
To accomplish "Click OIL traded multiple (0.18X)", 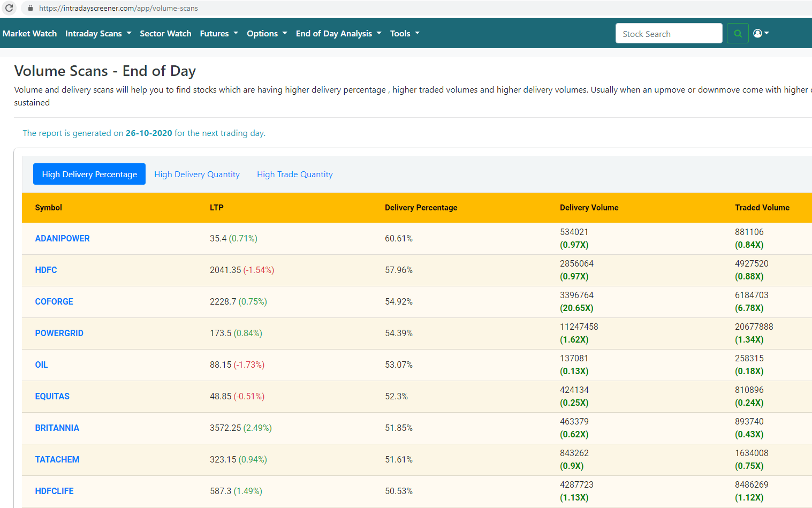I will point(749,371).
